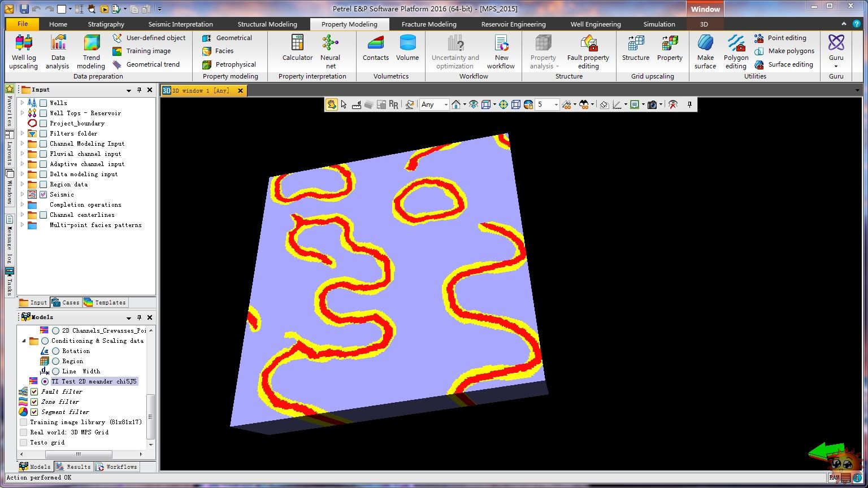Screen dimensions: 868x488
Task: Switch to the Results pane tab
Action: click(x=74, y=467)
